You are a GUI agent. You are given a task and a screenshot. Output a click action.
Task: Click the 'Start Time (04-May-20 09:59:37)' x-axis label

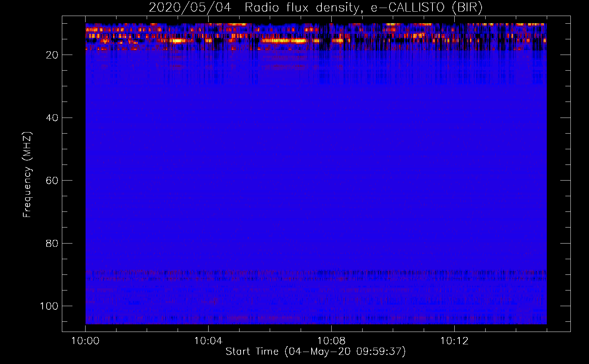point(316,352)
